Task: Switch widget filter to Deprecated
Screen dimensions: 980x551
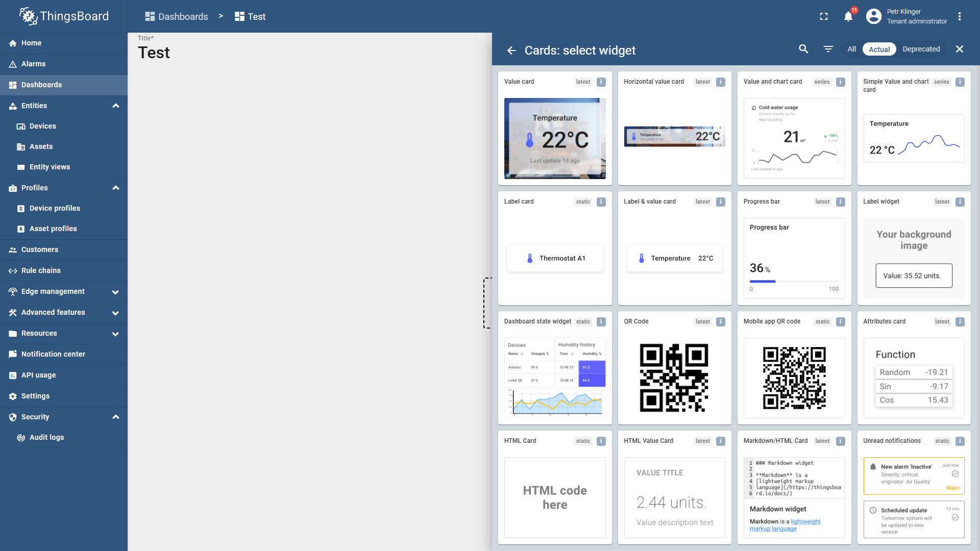Action: click(921, 49)
